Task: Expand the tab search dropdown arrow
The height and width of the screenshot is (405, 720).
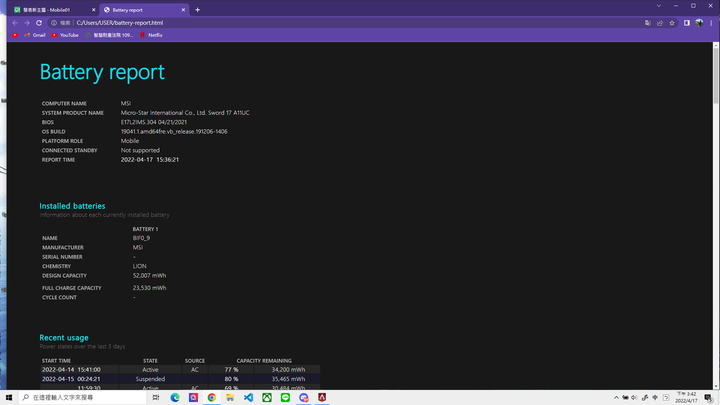Action: coord(658,6)
